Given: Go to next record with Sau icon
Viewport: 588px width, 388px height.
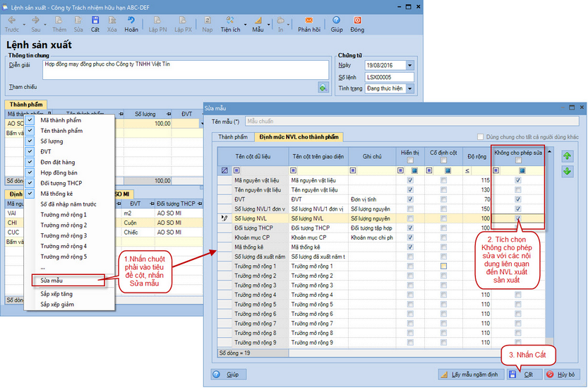Looking at the screenshot, I should (35, 20).
